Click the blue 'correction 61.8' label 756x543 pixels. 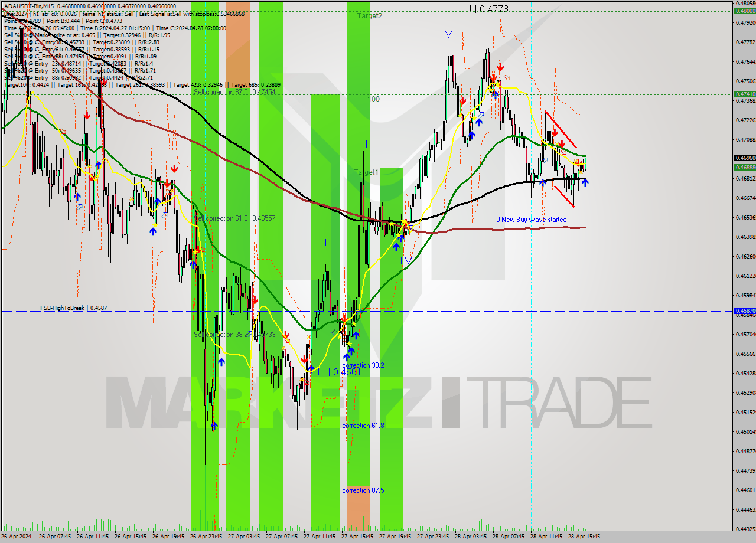pyautogui.click(x=363, y=426)
